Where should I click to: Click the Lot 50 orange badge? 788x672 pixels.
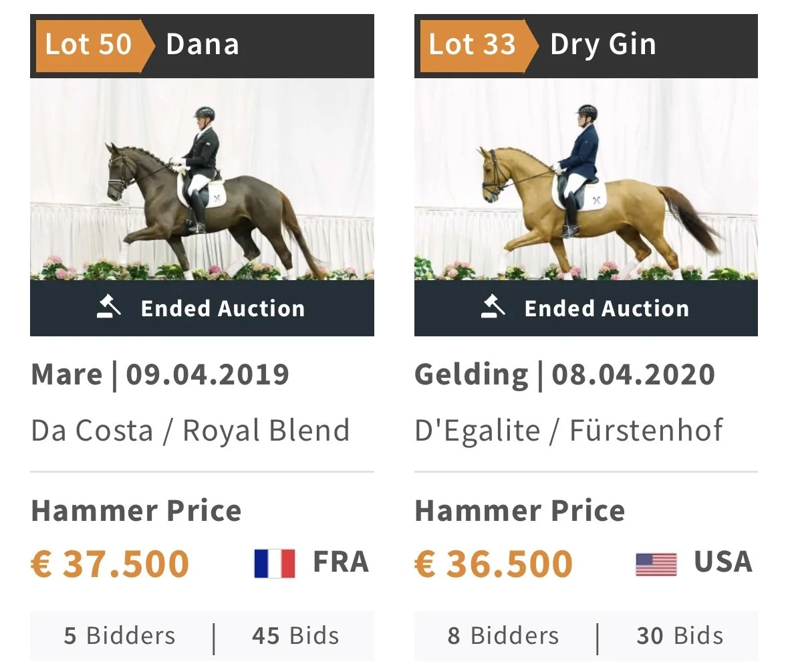click(x=94, y=45)
